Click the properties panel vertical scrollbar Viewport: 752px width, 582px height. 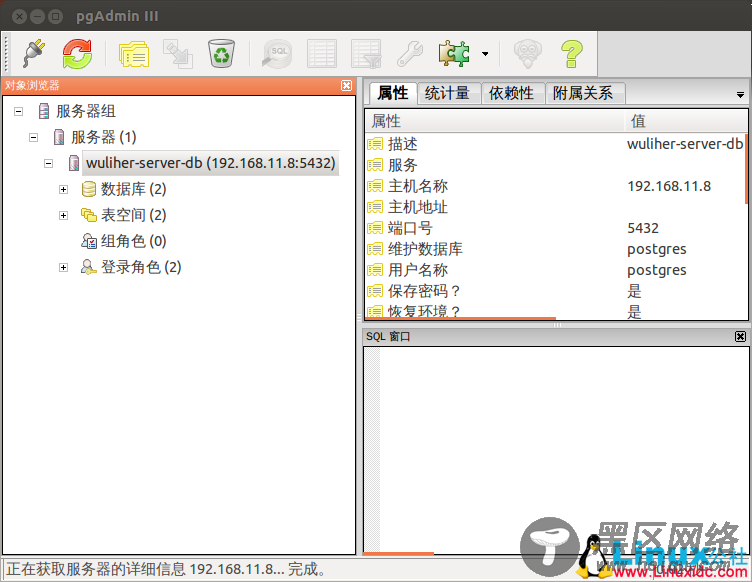(746, 169)
